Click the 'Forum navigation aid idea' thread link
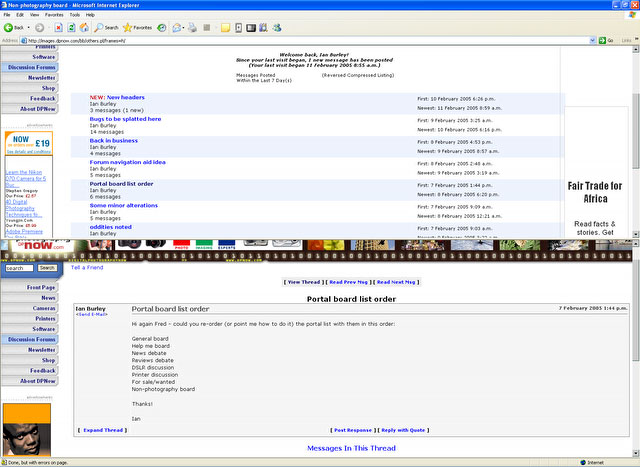640x467 pixels. 127,162
